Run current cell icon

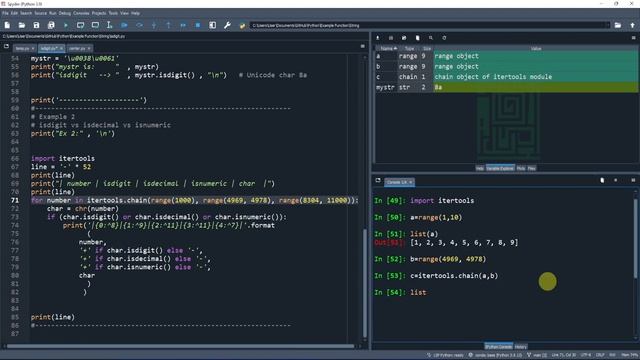pos(80,25)
